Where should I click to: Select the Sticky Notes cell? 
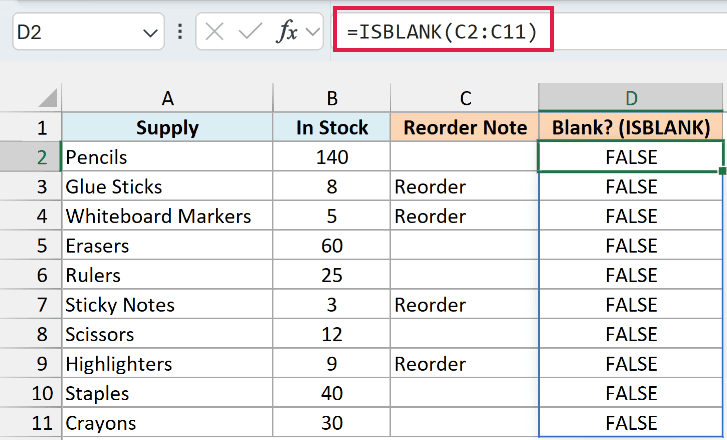pos(167,305)
